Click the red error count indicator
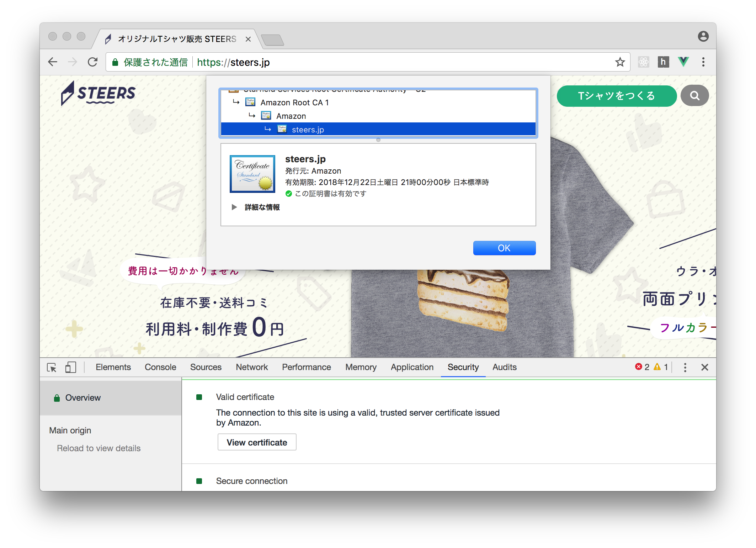756x548 pixels. (x=642, y=367)
